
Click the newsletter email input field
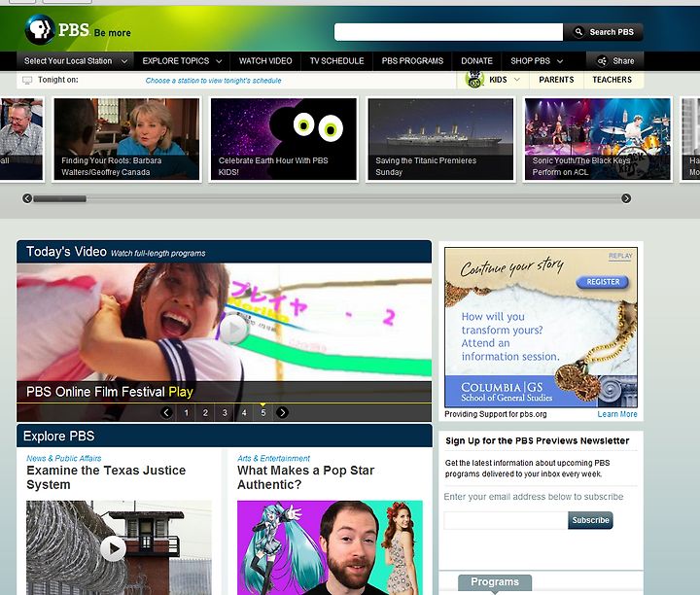tap(506, 520)
